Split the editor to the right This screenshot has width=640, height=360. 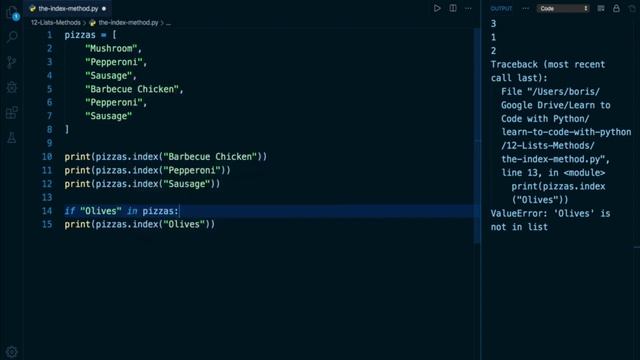453,8
